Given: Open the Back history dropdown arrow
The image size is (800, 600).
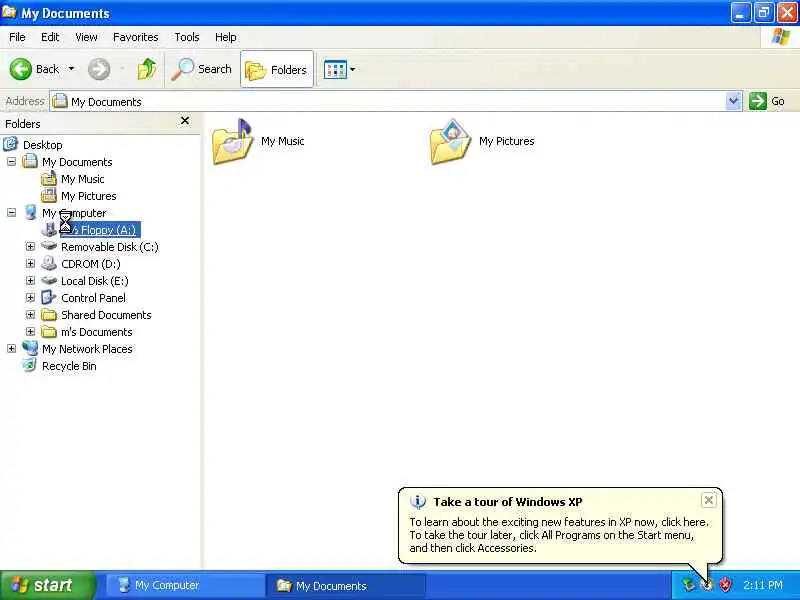Looking at the screenshot, I should click(71, 68).
